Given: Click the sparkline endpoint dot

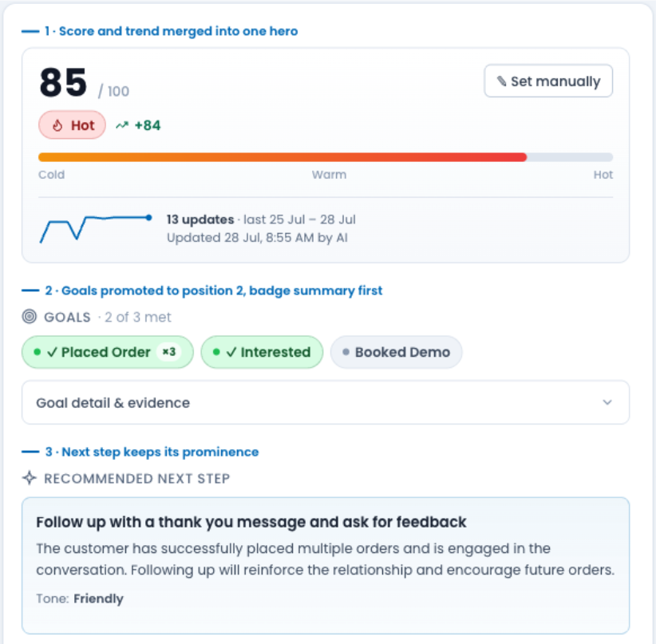Looking at the screenshot, I should tap(148, 218).
